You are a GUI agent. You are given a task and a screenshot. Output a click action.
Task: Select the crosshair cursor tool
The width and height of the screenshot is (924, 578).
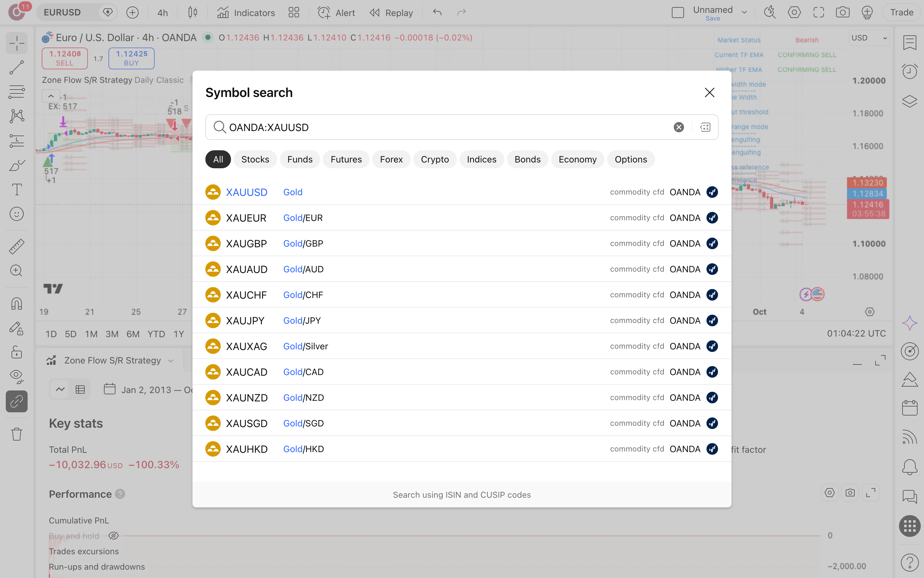pyautogui.click(x=17, y=43)
